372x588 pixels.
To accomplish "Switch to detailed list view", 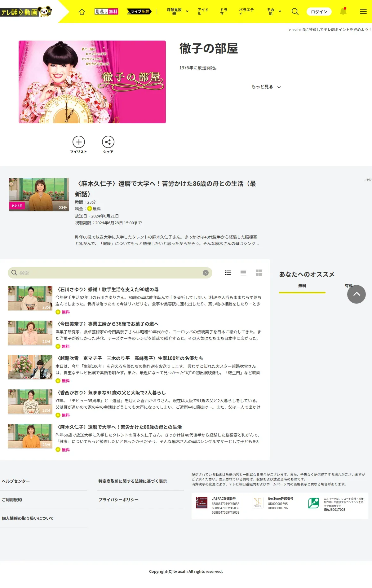I will (x=228, y=273).
